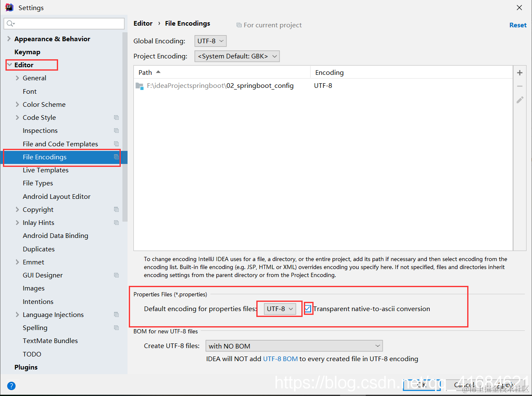Select Android Layout Editor

tap(56, 196)
